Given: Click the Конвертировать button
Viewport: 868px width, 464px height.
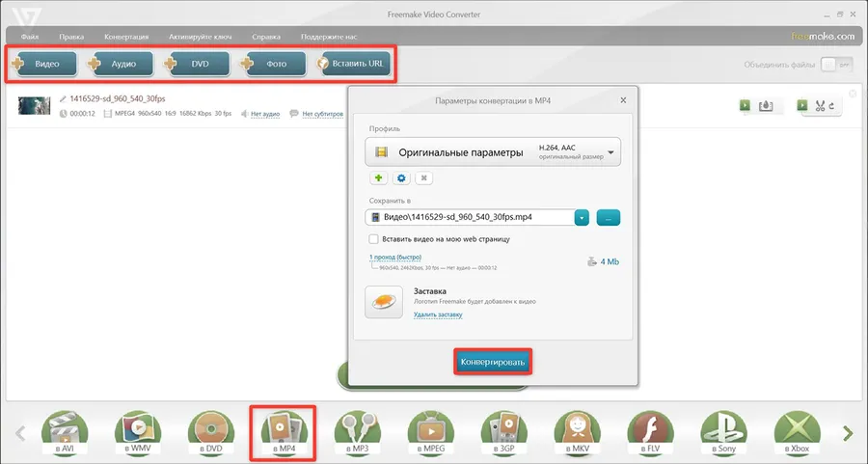Looking at the screenshot, I should coord(493,362).
